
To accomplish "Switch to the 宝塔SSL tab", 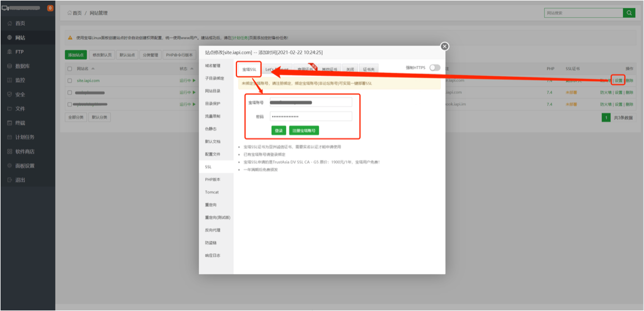I will pos(249,69).
